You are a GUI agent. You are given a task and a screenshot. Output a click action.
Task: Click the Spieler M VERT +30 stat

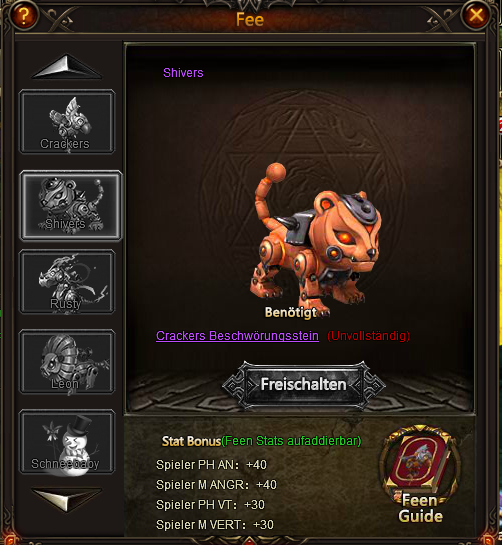[215, 524]
